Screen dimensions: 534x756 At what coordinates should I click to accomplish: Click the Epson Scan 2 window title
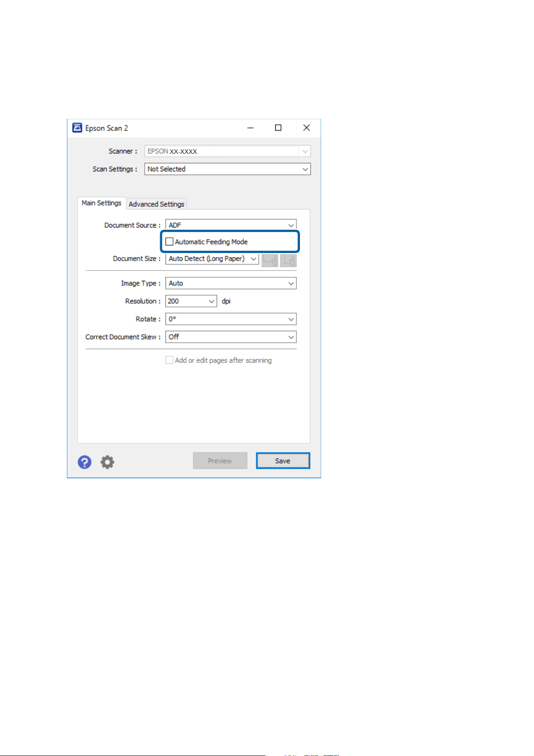click(107, 128)
